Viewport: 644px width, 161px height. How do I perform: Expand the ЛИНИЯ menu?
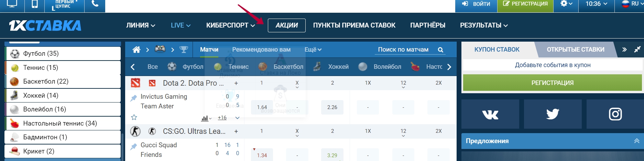(x=141, y=25)
